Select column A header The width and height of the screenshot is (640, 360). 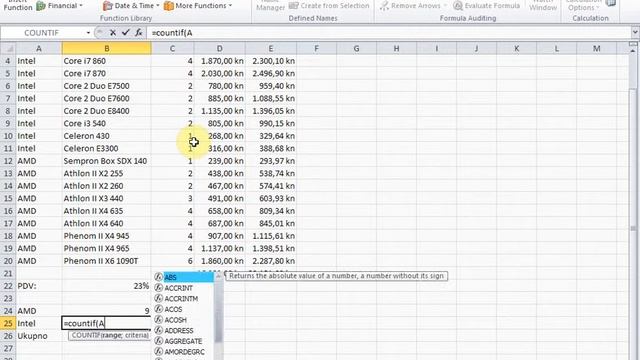[x=39, y=49]
